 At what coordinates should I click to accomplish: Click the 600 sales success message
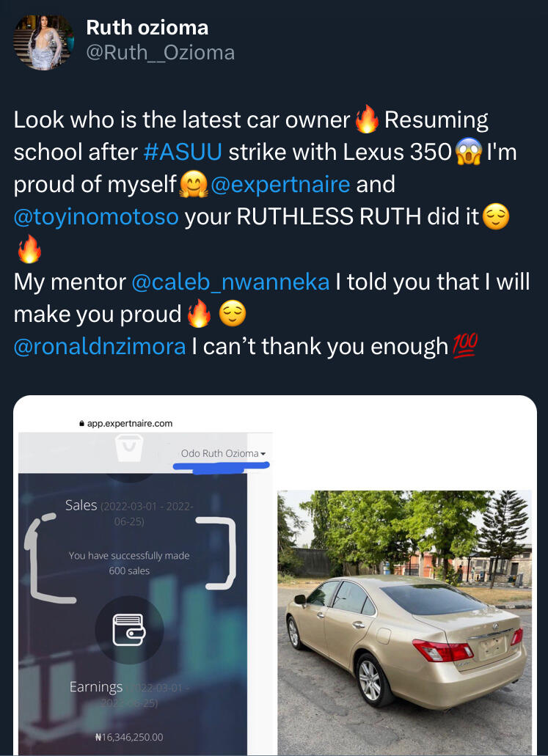click(129, 563)
